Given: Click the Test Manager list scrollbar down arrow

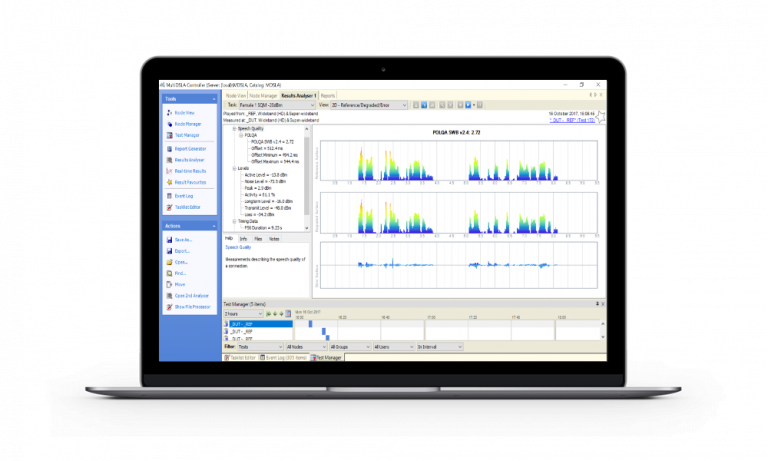Looking at the screenshot, I should click(x=603, y=337).
